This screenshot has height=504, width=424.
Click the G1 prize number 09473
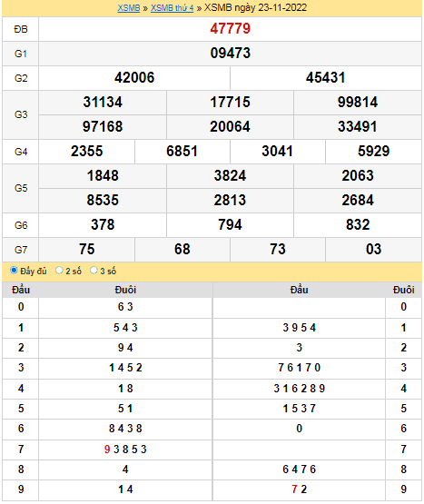pos(231,53)
